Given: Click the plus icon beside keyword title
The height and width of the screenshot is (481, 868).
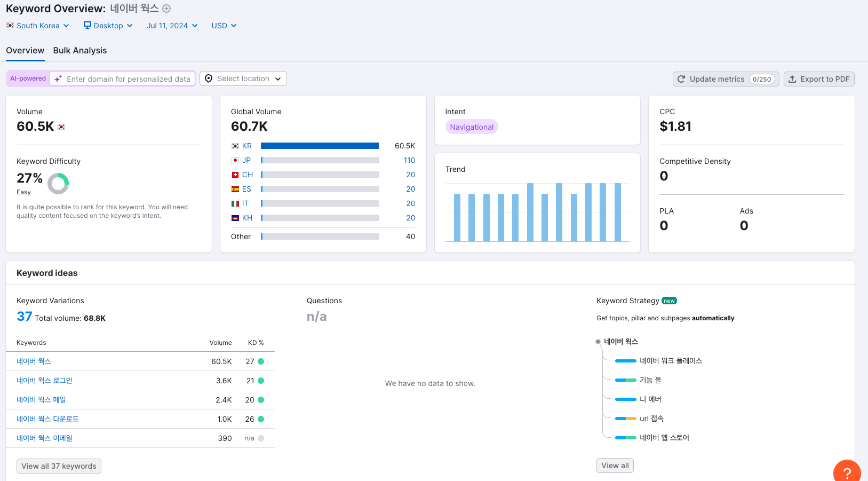Looking at the screenshot, I should 166,9.
